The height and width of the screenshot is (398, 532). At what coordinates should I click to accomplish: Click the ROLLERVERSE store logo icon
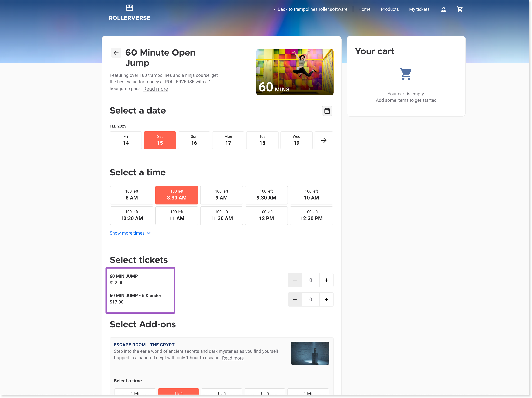(129, 8)
